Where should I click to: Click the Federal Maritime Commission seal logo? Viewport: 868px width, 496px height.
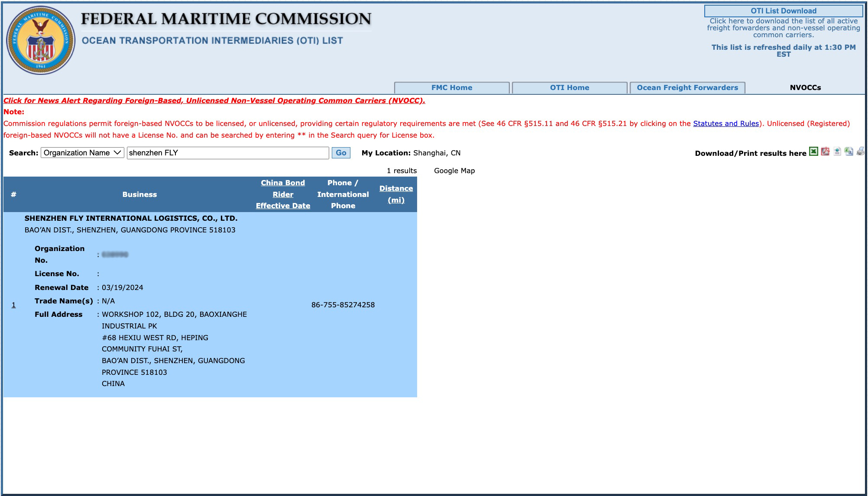41,40
